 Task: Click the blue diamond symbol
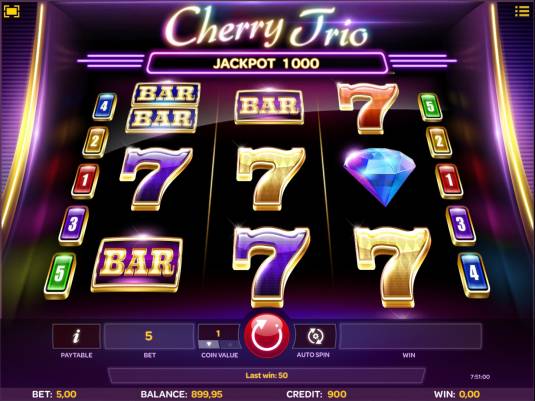379,177
